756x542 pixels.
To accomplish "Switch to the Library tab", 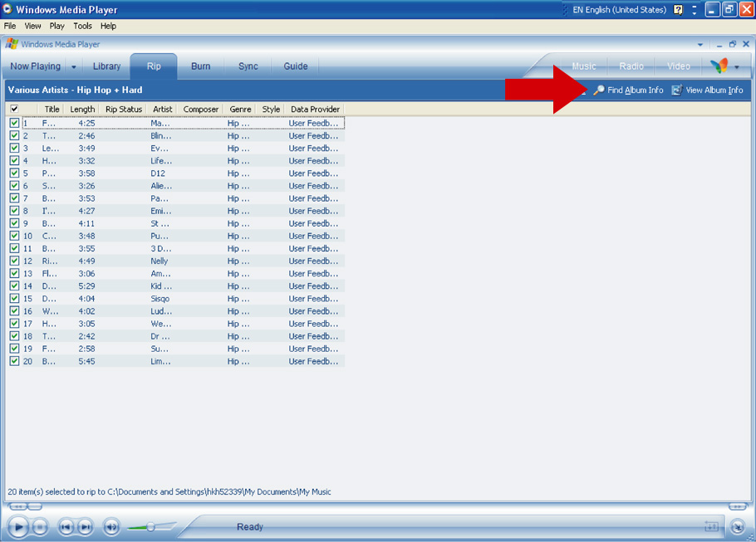I will [x=106, y=66].
